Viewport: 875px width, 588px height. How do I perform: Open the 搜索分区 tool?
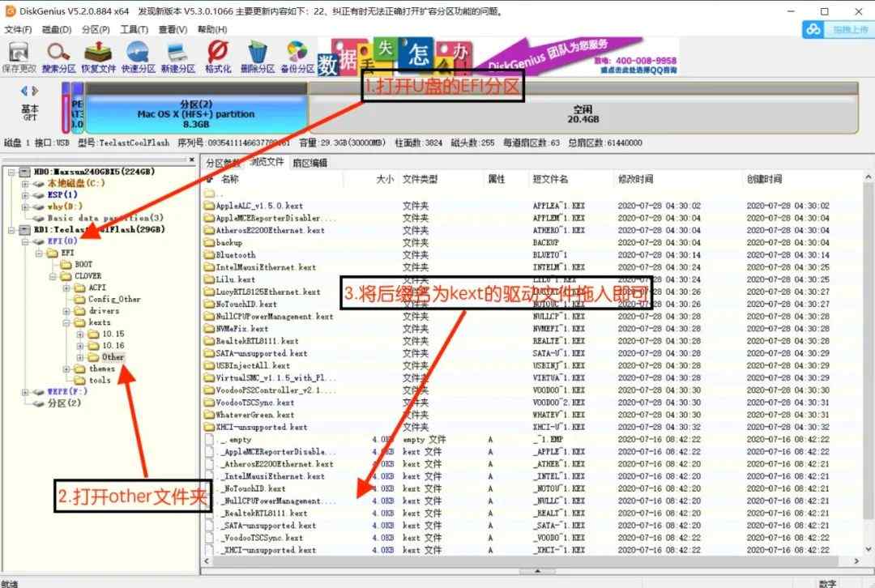(x=58, y=58)
